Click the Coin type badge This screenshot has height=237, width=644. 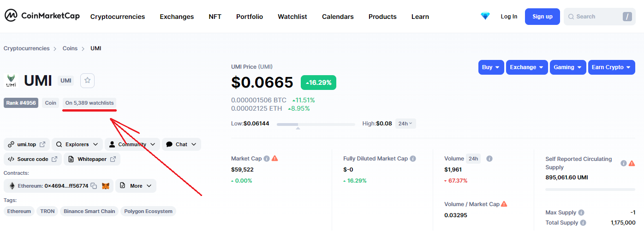tap(51, 103)
